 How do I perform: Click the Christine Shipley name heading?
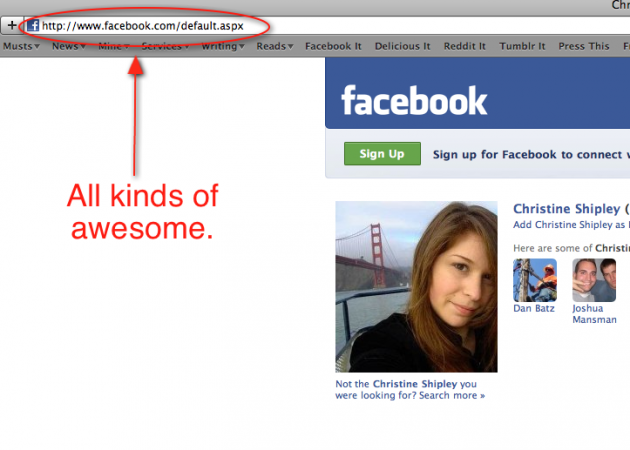pyautogui.click(x=567, y=209)
